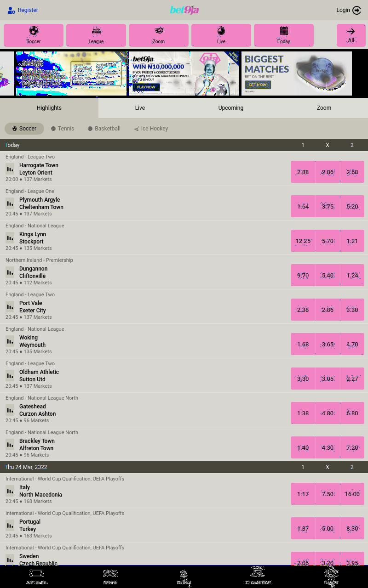Image resolution: width=368 pixels, height=588 pixels.
Task: Open the Zoom tab
Action: coord(324,108)
